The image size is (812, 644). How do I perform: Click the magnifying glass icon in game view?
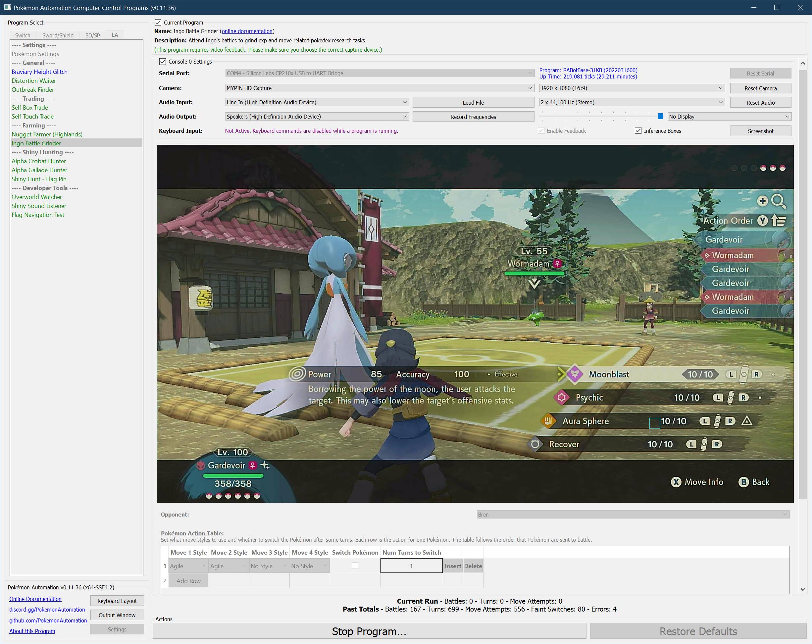pos(778,201)
